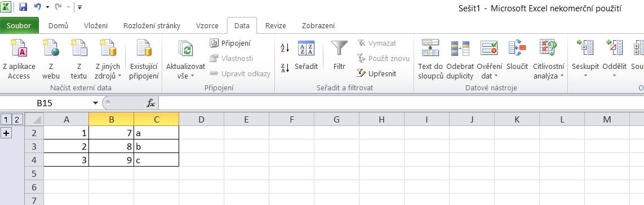Select Odebrat duplicity tool

tap(460, 59)
